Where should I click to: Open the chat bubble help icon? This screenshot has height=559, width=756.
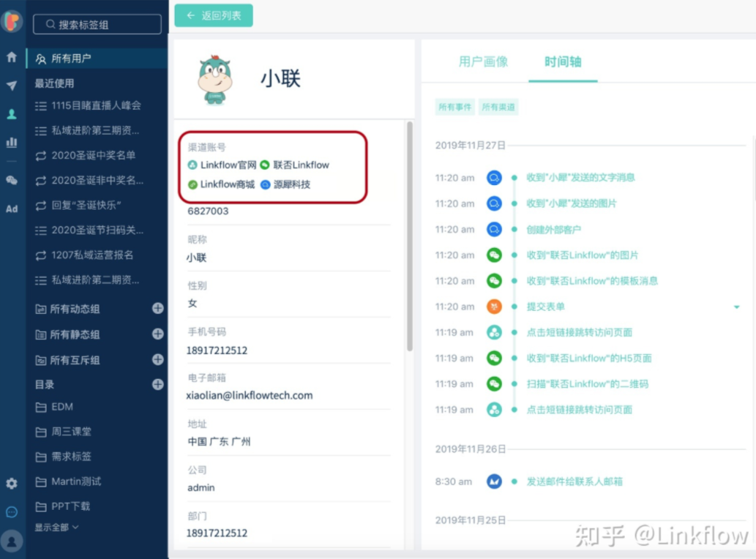click(x=12, y=511)
